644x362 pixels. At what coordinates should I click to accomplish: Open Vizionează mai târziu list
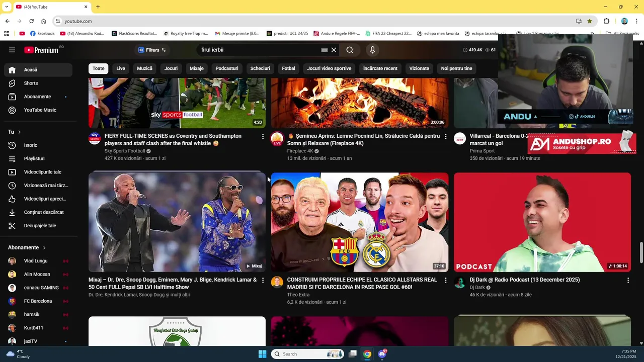click(x=38, y=186)
